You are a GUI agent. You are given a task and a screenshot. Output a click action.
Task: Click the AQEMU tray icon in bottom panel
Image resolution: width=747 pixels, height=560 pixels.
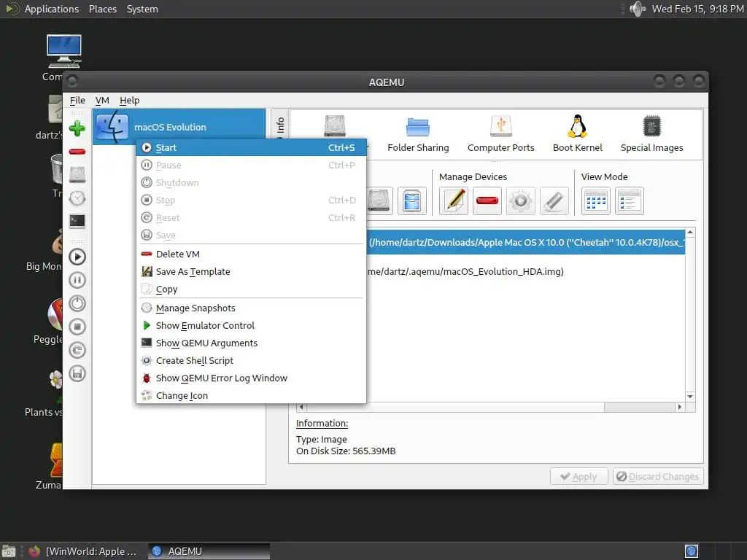click(692, 551)
